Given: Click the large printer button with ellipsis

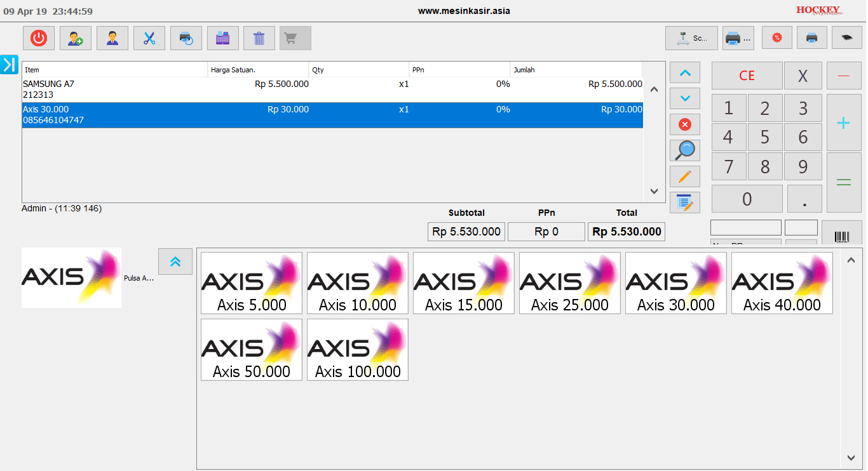Looking at the screenshot, I should coord(738,38).
